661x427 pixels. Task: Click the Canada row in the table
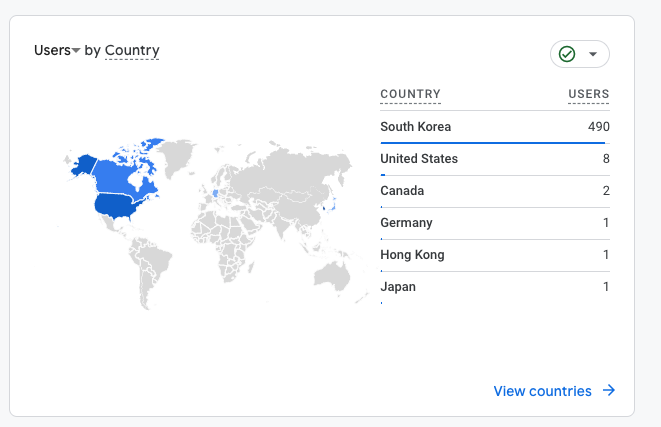coord(495,191)
